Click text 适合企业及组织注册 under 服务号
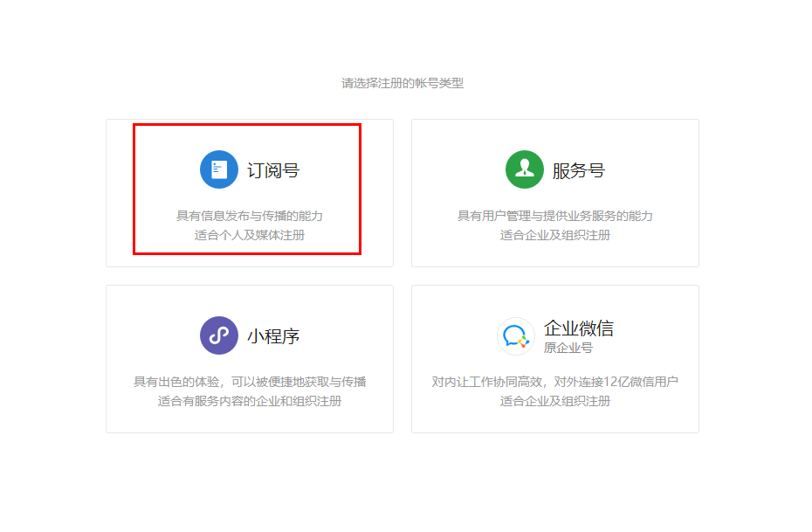812x532 pixels. click(x=555, y=235)
